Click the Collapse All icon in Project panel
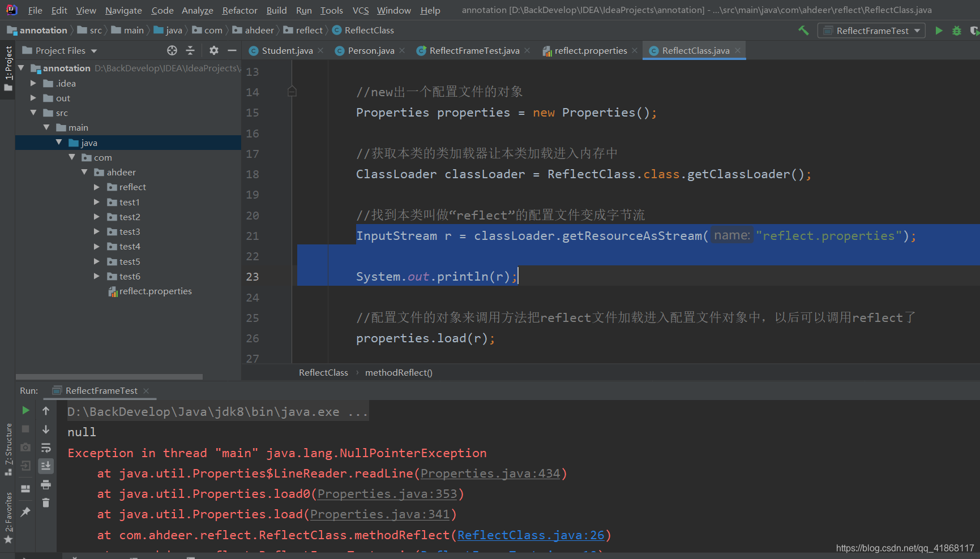 (190, 50)
